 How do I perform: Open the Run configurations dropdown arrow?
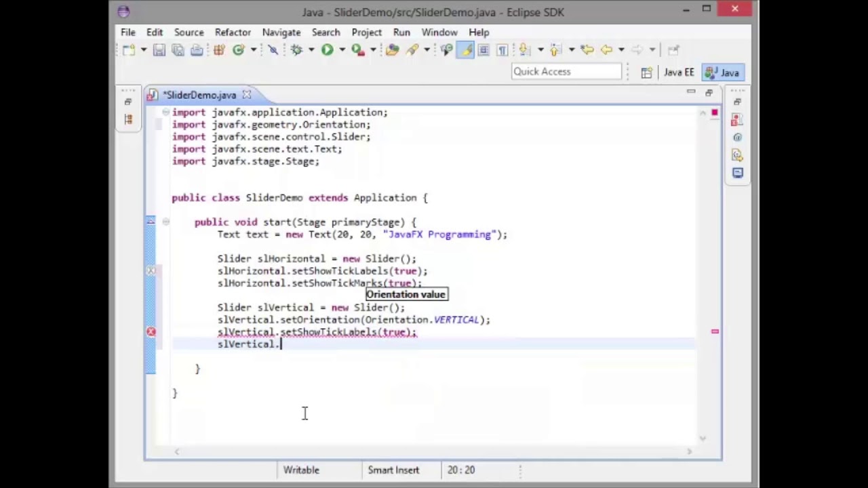341,49
